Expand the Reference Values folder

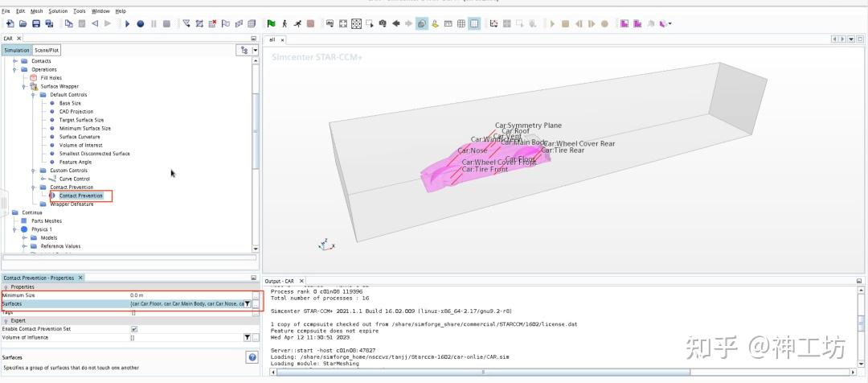(x=24, y=246)
